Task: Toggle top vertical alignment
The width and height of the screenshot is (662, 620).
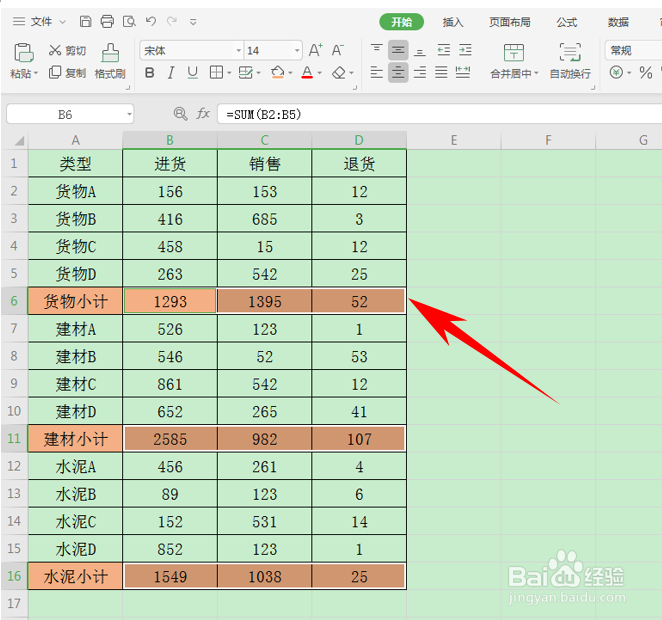Action: (376, 51)
